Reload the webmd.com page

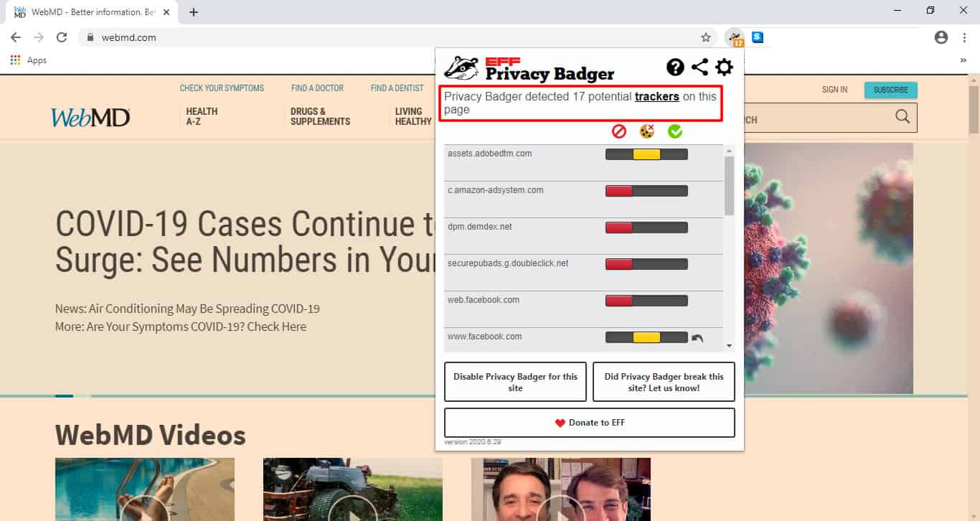click(x=62, y=37)
